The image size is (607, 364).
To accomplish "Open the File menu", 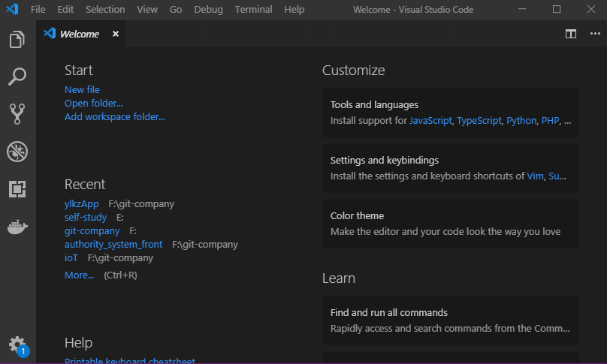I will click(x=38, y=9).
